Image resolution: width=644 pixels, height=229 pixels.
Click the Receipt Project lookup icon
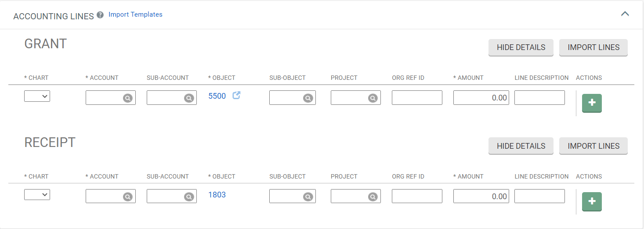(x=373, y=197)
